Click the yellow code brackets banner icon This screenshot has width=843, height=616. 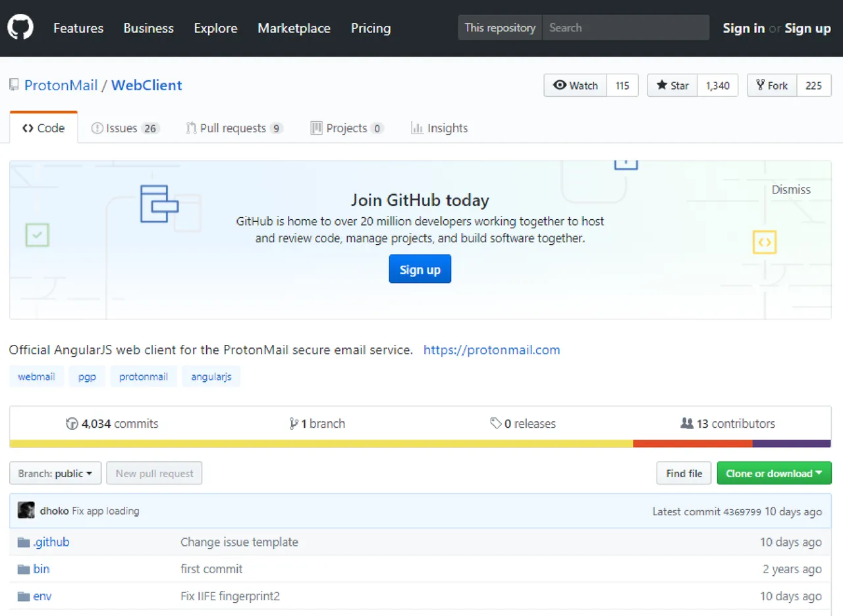click(x=765, y=242)
